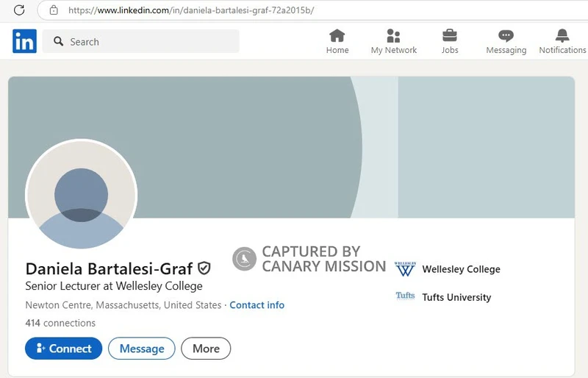588x378 pixels.
Task: Send a connection request with Connect button
Action: pyautogui.click(x=64, y=349)
